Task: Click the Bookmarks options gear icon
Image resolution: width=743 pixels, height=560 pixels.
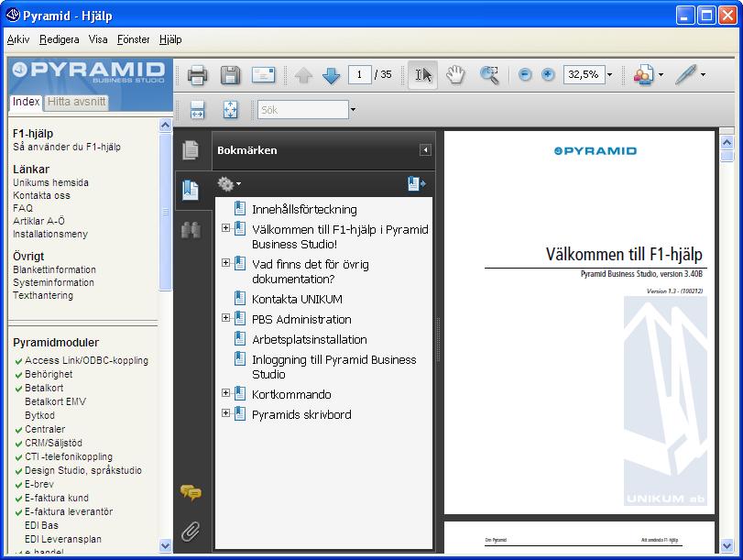Action: pyautogui.click(x=225, y=184)
